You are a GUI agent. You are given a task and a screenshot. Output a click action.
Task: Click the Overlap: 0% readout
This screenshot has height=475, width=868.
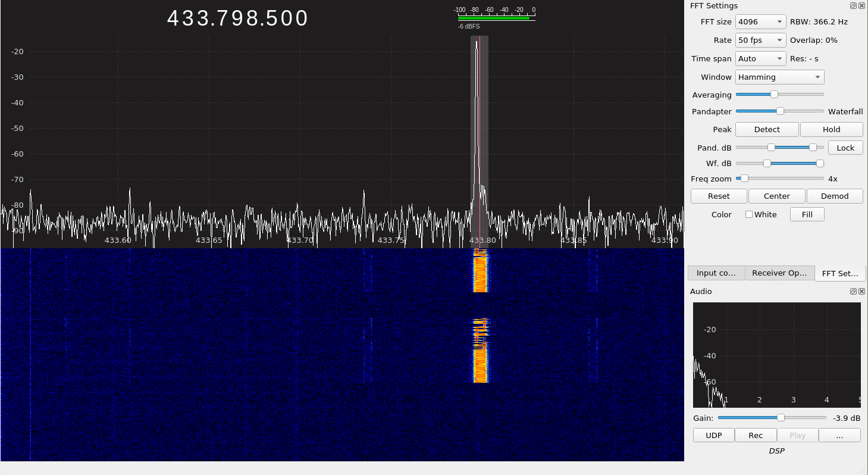[813, 40]
